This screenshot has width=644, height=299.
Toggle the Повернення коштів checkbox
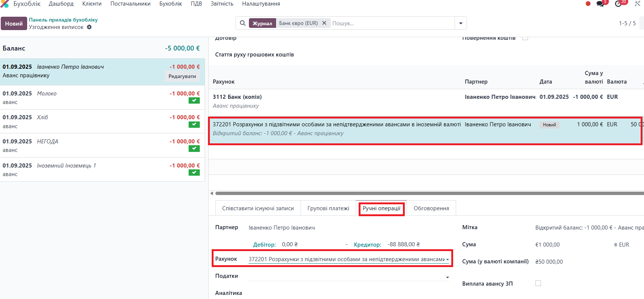(x=525, y=38)
